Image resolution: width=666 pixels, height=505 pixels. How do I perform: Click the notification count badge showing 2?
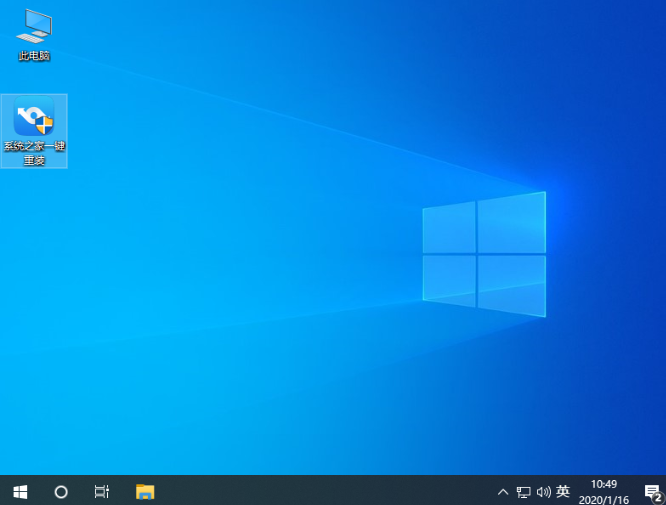[x=659, y=498]
